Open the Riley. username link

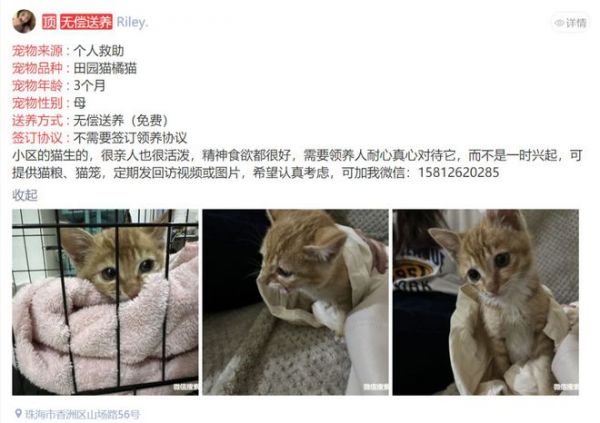[132, 22]
